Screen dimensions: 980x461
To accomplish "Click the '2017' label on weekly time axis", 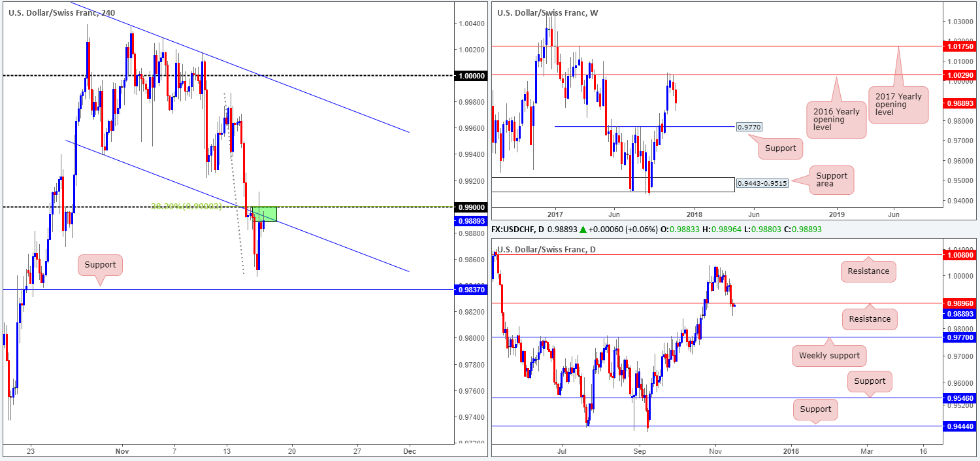I will coord(555,214).
